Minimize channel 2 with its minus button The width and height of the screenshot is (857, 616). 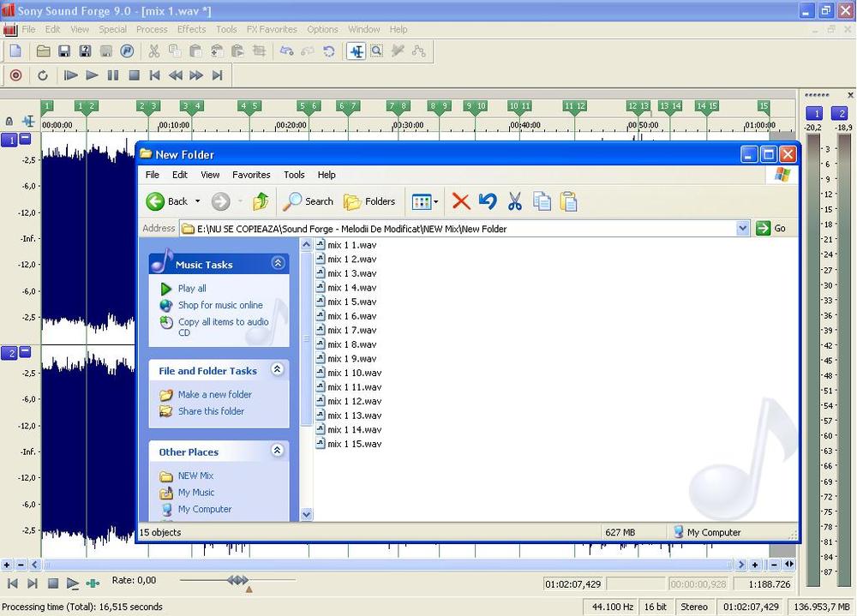[25, 352]
